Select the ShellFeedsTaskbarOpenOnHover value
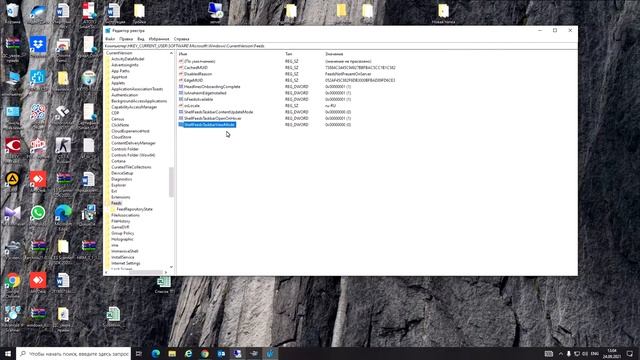 tap(212, 118)
